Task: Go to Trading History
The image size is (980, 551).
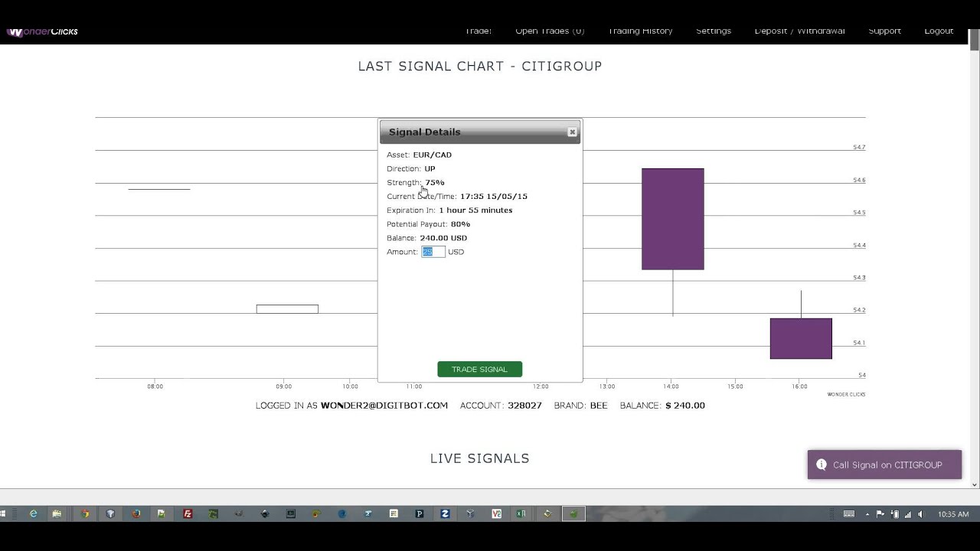Action: tap(640, 31)
